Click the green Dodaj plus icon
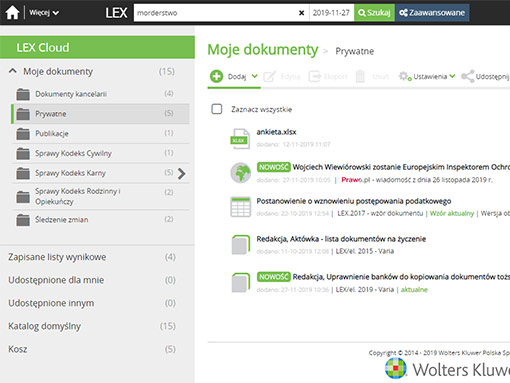 (216, 76)
